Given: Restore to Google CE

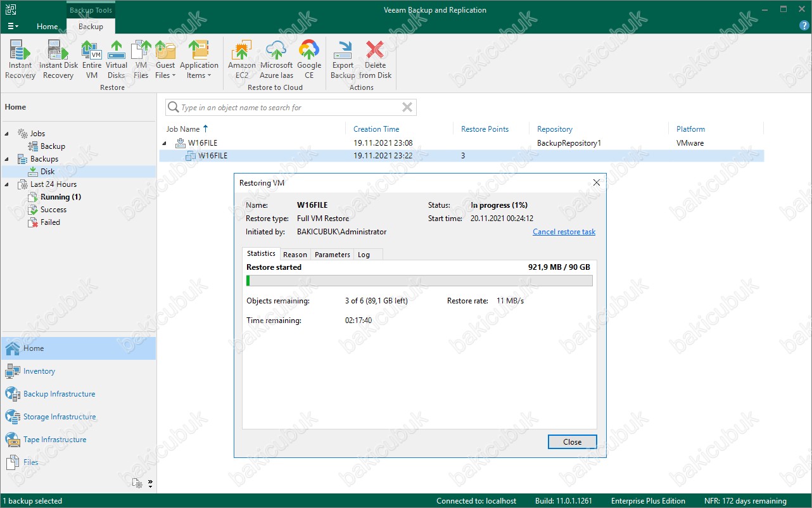Looking at the screenshot, I should 309,60.
